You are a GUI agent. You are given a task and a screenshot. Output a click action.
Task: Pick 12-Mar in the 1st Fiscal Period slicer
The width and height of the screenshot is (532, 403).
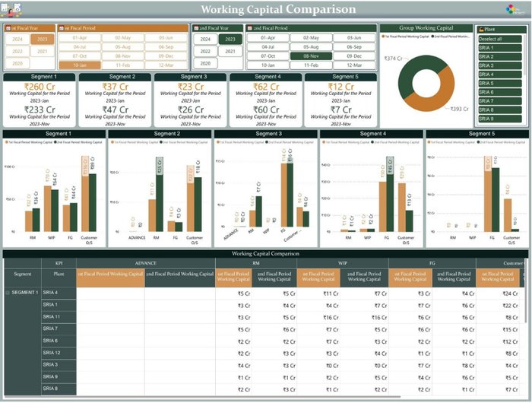pyautogui.click(x=166, y=65)
